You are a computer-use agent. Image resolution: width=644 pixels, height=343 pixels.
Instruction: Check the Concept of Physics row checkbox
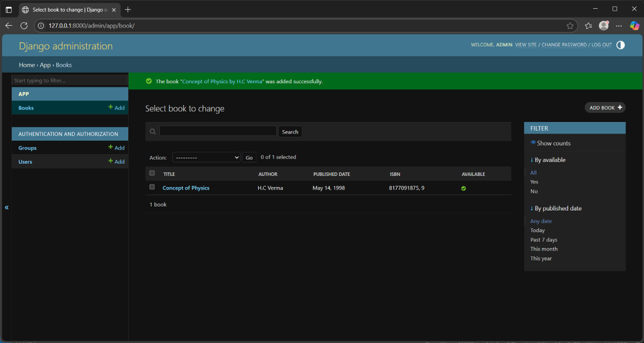pyautogui.click(x=152, y=187)
